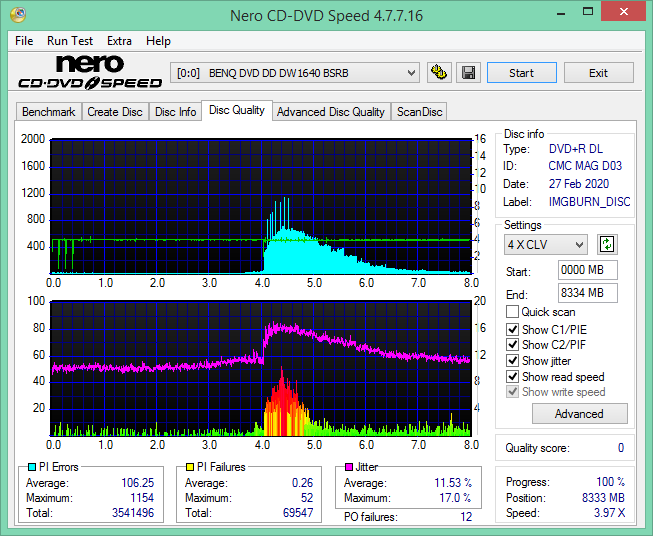
Task: Toggle the Quick scan checkbox
Action: coord(512,312)
